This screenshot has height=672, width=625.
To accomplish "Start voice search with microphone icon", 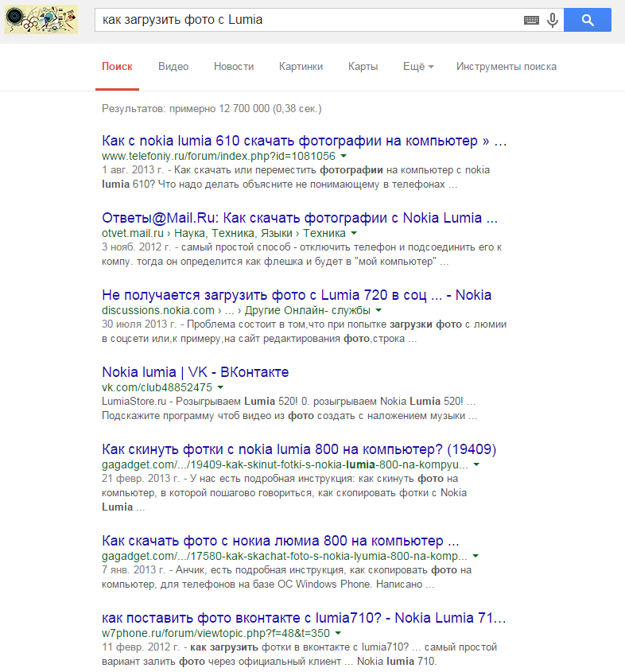I will [553, 21].
